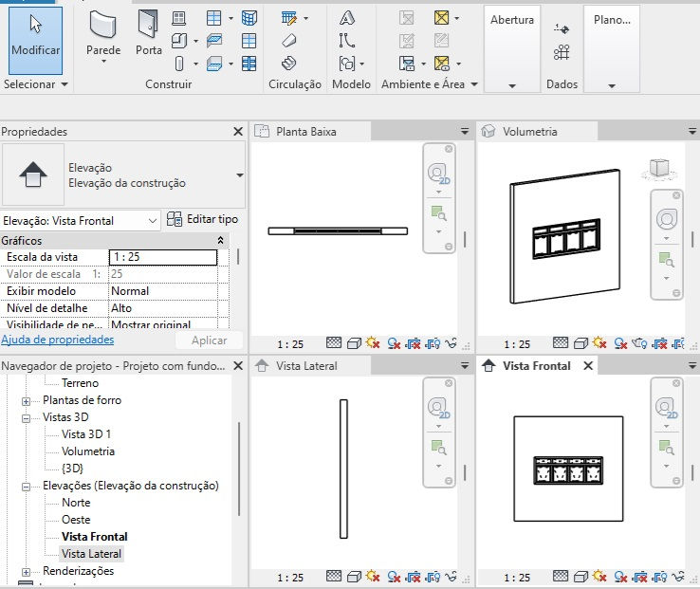The image size is (700, 589).
Task: Toggle temporary hide/isolate in Planta Baixa view
Action: 451,343
